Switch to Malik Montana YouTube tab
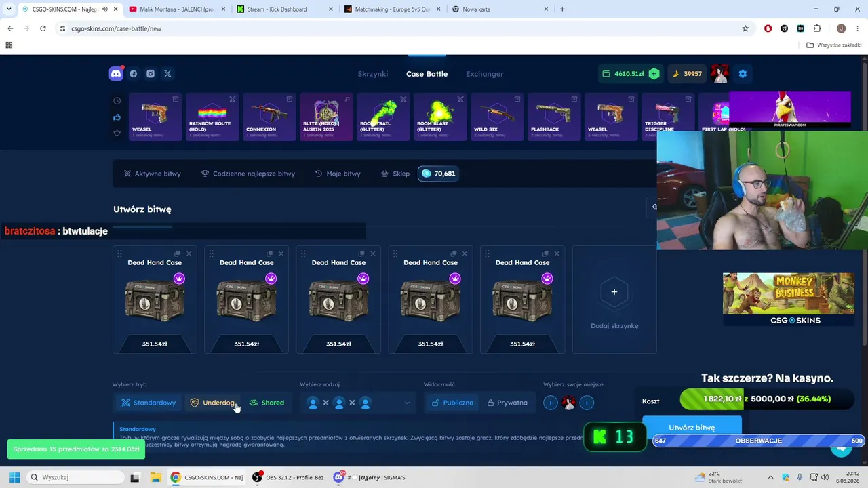868x488 pixels. pyautogui.click(x=178, y=9)
